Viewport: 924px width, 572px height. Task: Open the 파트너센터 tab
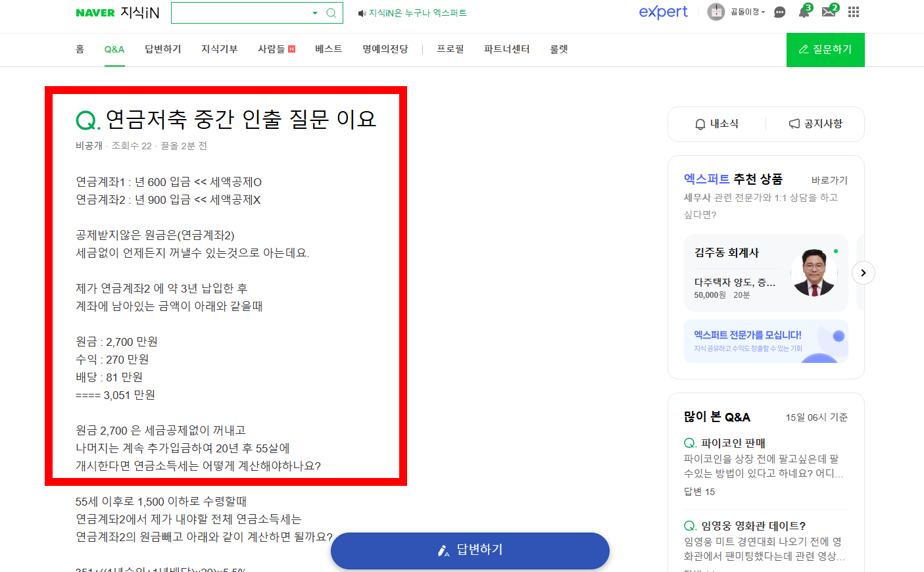[507, 49]
